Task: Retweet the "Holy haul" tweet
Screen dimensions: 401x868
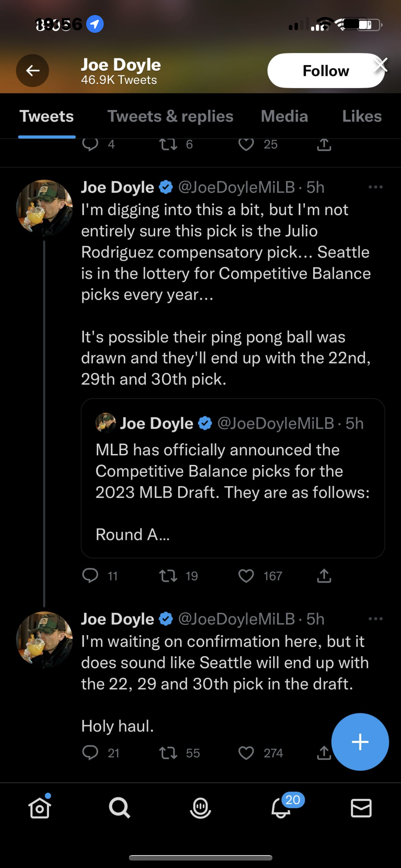Action: (168, 753)
